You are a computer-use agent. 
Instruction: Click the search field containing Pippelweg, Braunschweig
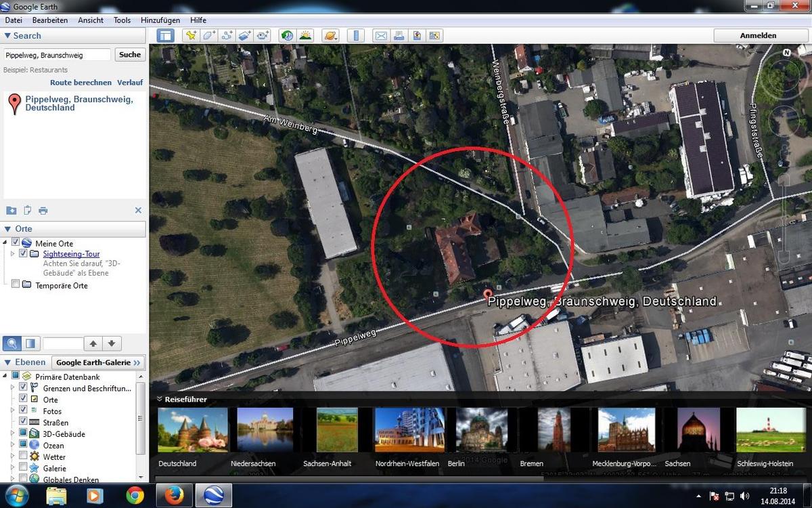(57, 55)
